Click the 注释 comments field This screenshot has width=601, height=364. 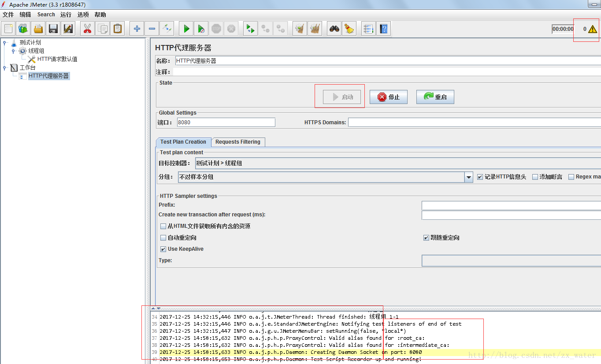point(387,71)
